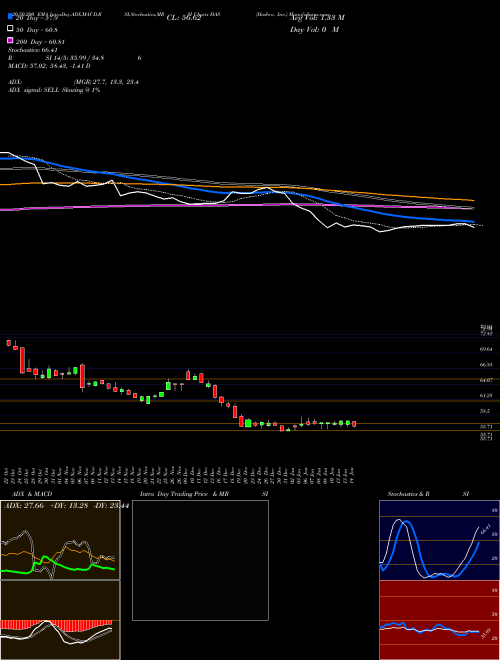The width and height of the screenshot is (500, 660).
Task: Open the red RSI chart panel
Action: (x=440, y=620)
